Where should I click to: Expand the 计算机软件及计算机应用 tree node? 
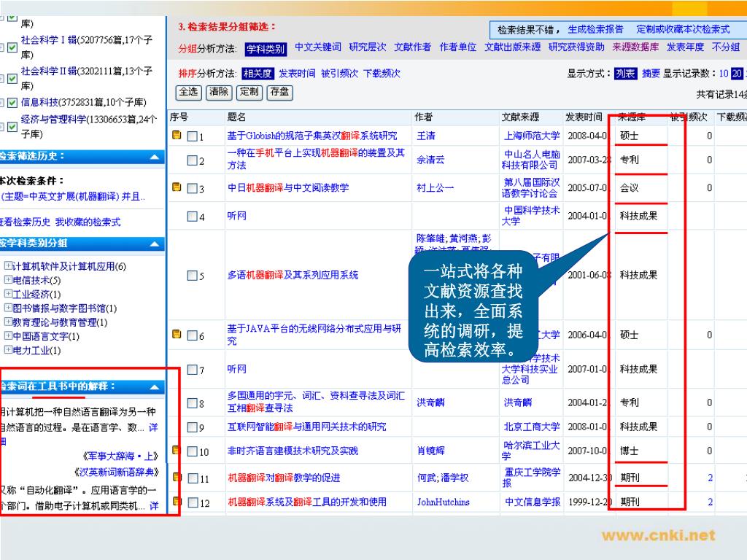click(x=8, y=266)
